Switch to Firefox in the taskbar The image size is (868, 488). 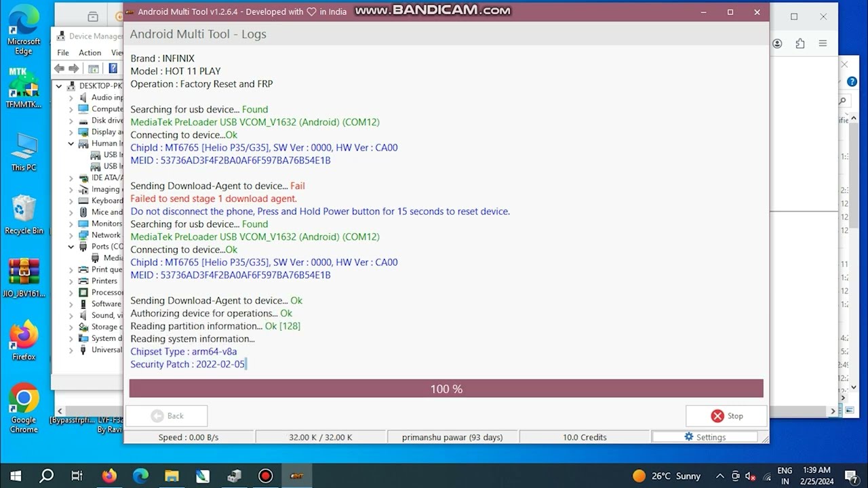[109, 476]
